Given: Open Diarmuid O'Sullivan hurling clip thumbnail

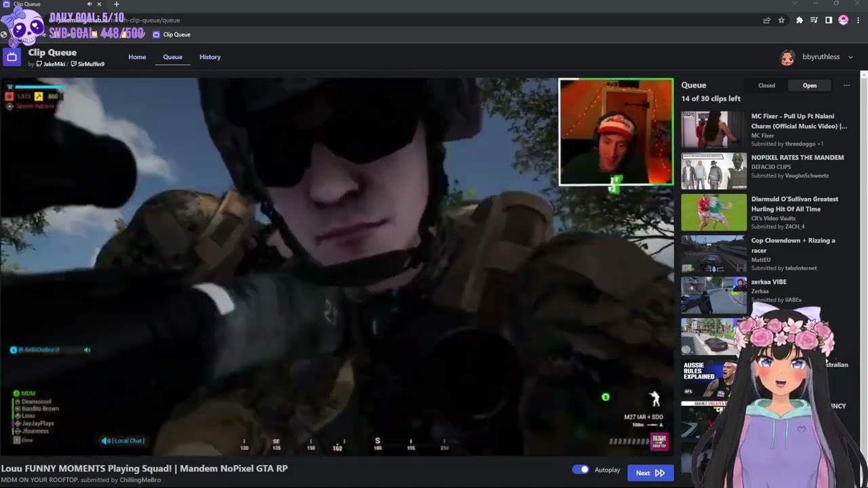Looking at the screenshot, I should point(714,212).
